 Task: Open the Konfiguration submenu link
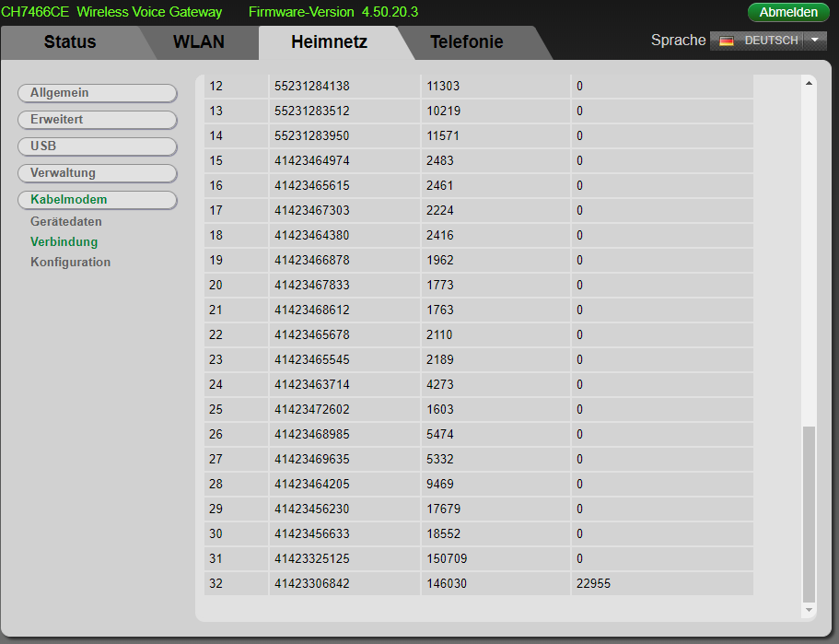pos(70,262)
